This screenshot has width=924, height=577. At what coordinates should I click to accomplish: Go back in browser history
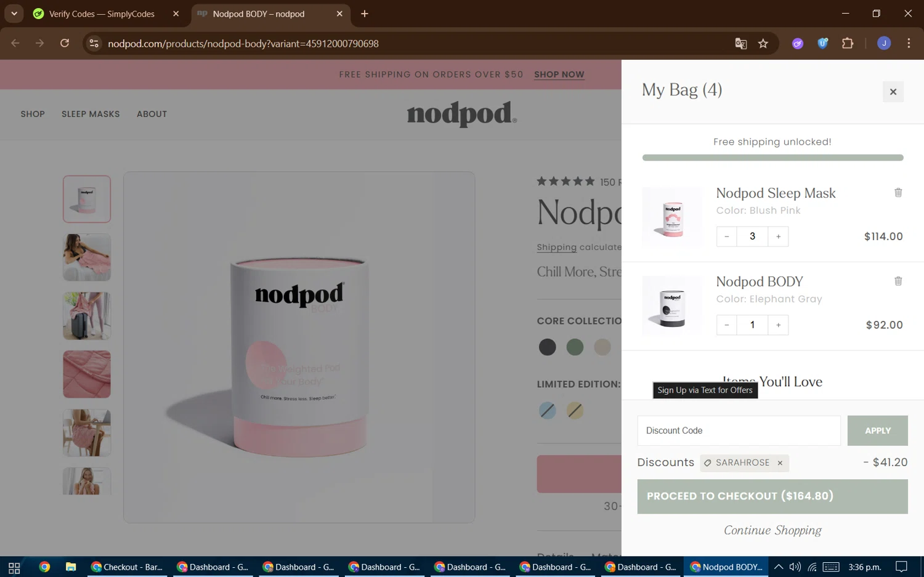tap(15, 43)
